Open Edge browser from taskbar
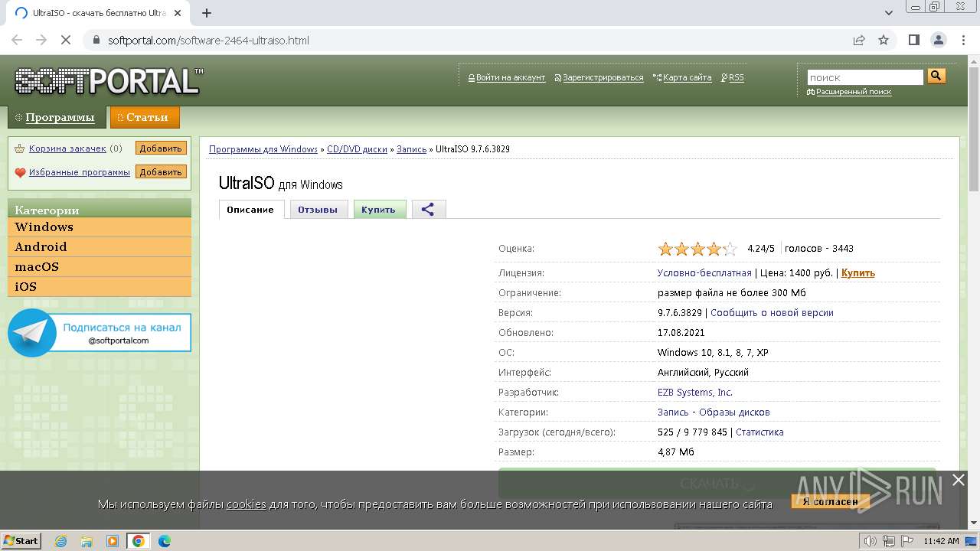Screen dimensions: 980x551 point(165,541)
